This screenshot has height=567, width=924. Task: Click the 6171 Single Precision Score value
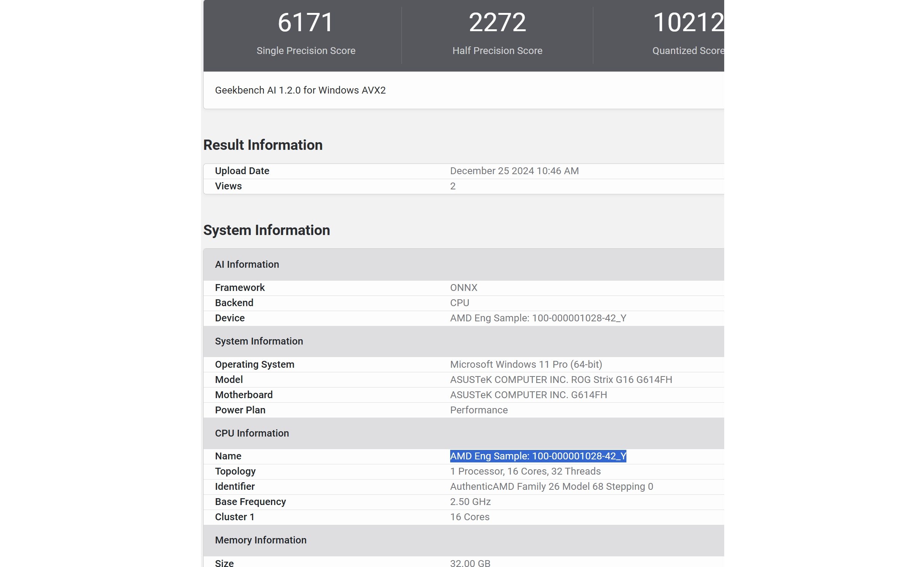(x=306, y=22)
